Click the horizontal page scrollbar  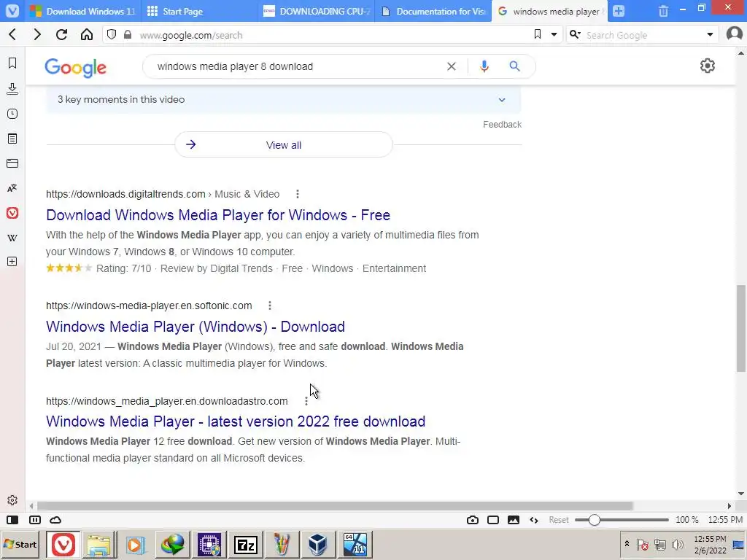click(x=334, y=506)
